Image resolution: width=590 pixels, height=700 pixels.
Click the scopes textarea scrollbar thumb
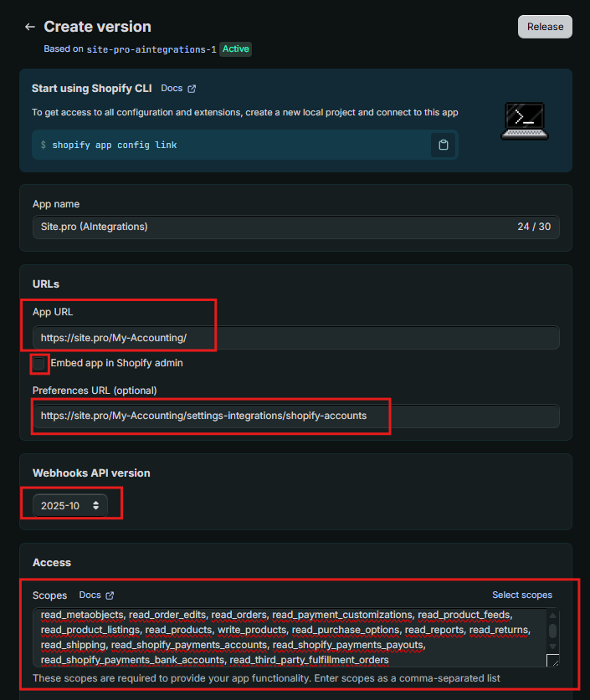[x=552, y=631]
